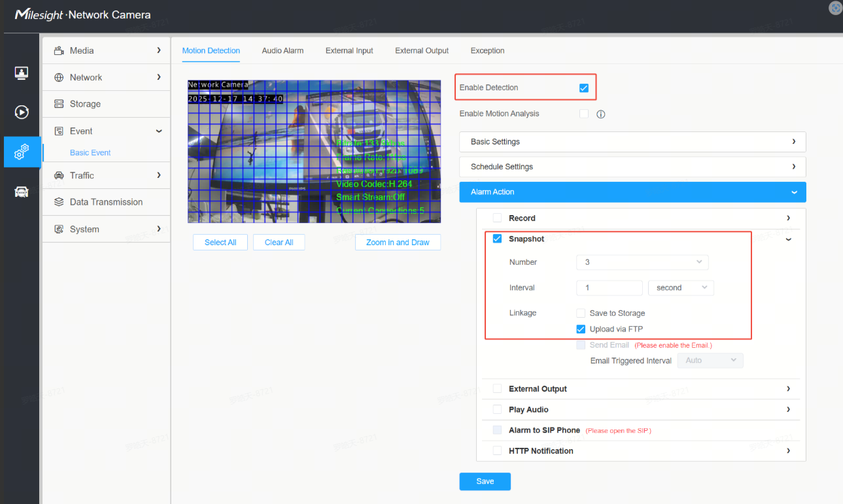Click the System icon in the menu
Screen dimensions: 843x504
pos(59,229)
